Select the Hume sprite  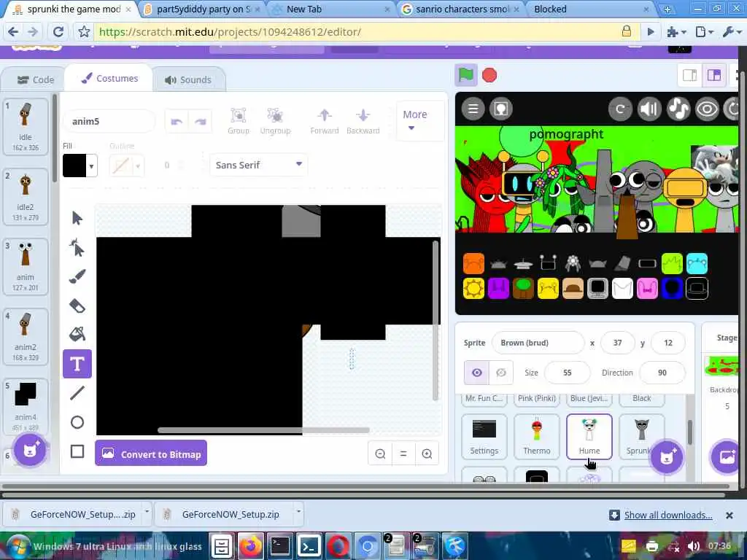[589, 437]
